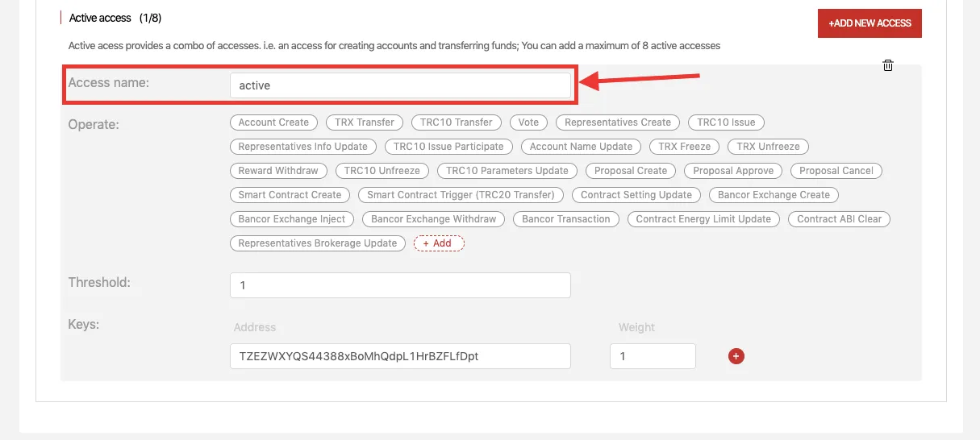Pick Contract Energy Limit Update tag

click(x=703, y=219)
